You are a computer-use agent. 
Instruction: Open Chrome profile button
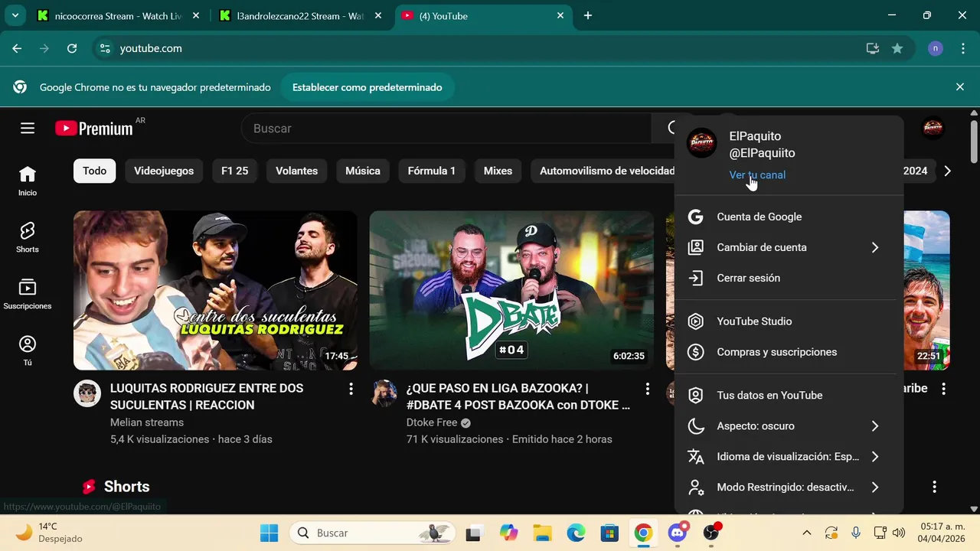point(935,48)
